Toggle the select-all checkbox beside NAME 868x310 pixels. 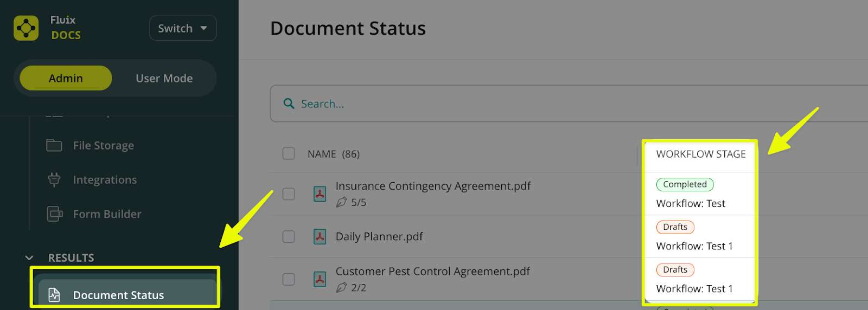pos(289,154)
